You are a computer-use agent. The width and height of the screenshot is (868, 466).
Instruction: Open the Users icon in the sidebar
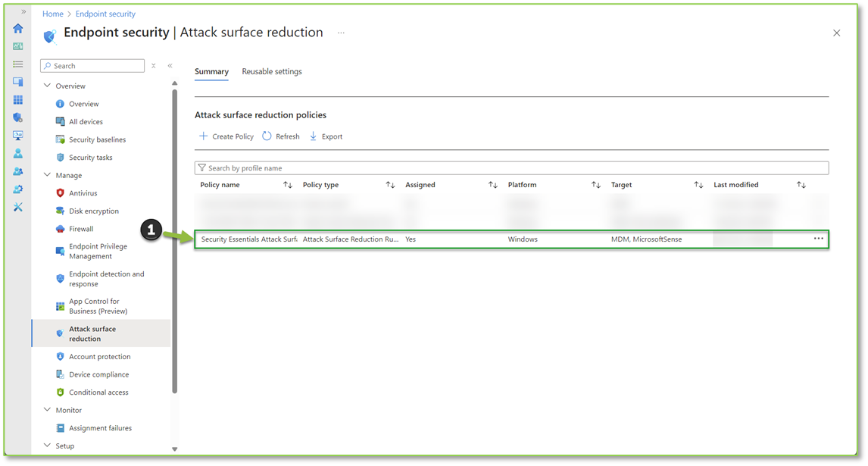[17, 154]
